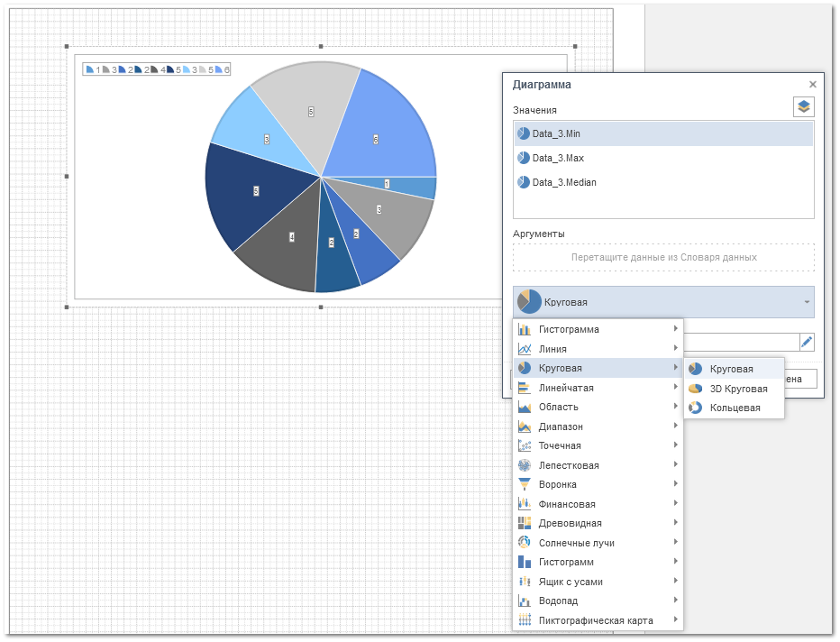The height and width of the screenshot is (642, 840).
Task: Expand the Водопад submenu arrow
Action: [675, 601]
